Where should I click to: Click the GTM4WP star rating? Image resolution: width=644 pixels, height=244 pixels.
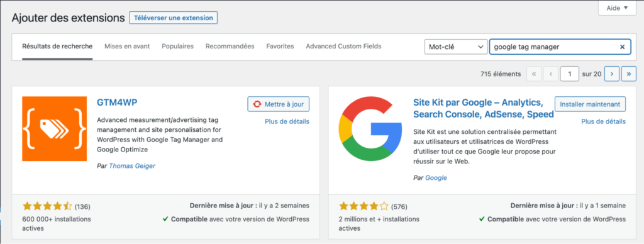47,206
